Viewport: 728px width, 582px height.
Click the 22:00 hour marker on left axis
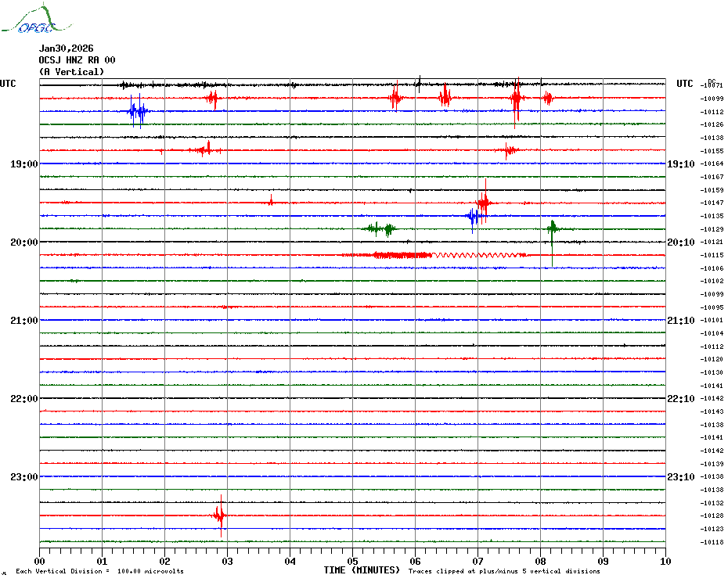24,399
